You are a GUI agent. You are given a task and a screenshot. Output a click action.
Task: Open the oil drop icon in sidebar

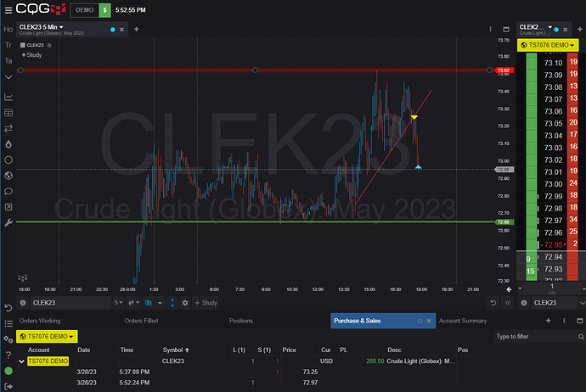click(8, 144)
